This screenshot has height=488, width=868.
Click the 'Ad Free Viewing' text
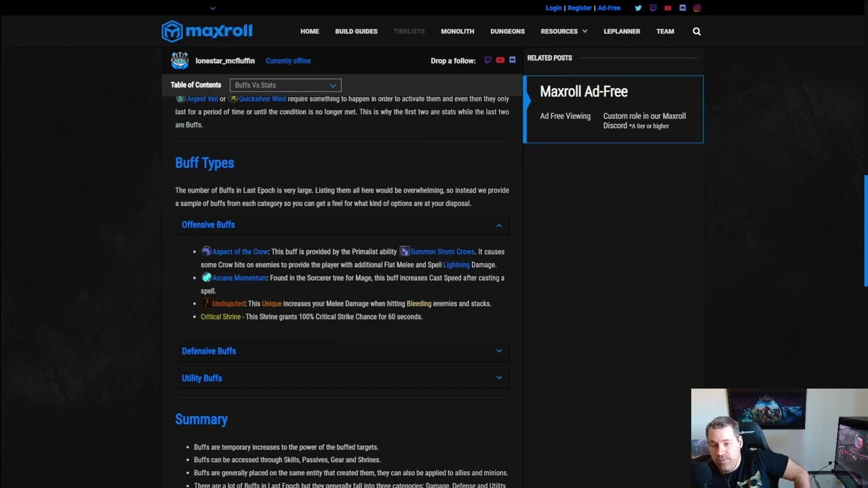[x=566, y=116]
